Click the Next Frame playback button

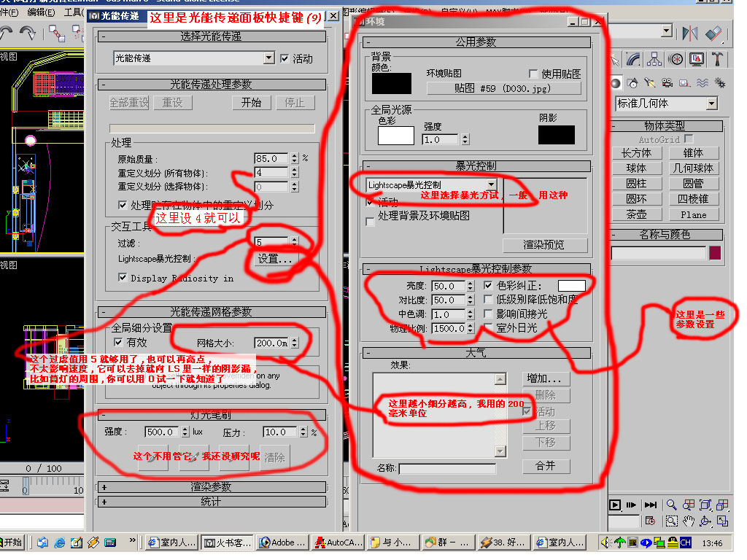632,505
